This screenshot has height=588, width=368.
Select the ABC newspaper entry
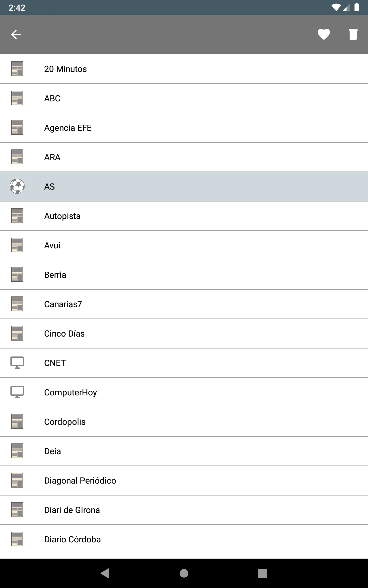[184, 98]
